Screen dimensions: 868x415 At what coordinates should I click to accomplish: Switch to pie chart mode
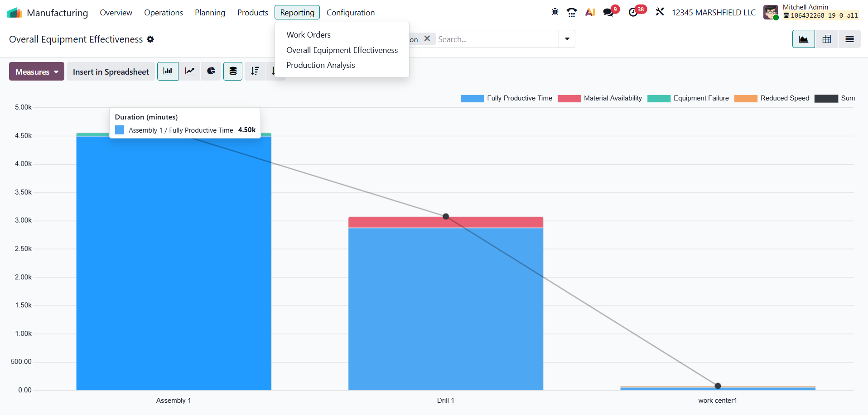point(211,72)
